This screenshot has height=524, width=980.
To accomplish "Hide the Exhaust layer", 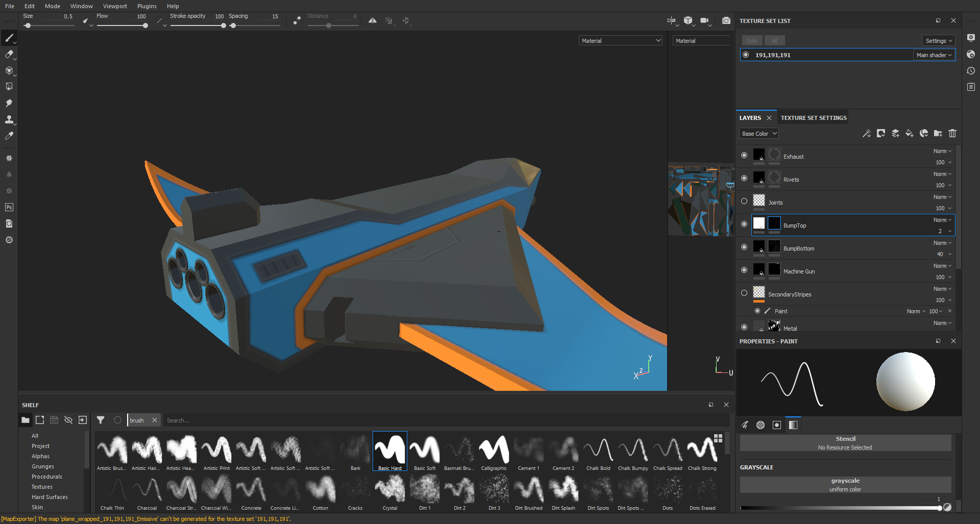I will point(744,155).
